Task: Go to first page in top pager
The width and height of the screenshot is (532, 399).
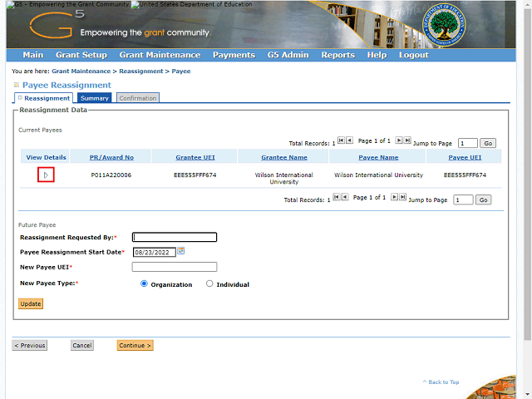Action: 341,140
